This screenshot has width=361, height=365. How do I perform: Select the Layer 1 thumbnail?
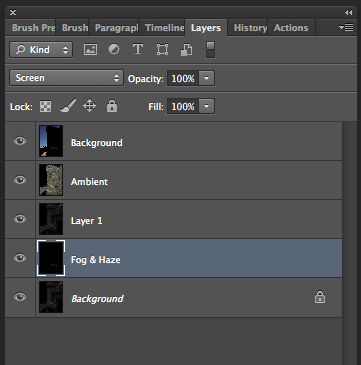click(51, 219)
